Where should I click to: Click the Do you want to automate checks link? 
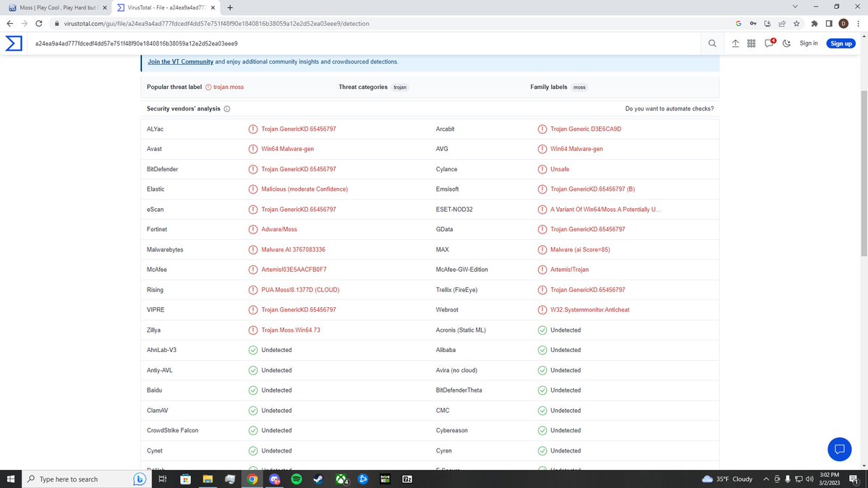tap(669, 108)
